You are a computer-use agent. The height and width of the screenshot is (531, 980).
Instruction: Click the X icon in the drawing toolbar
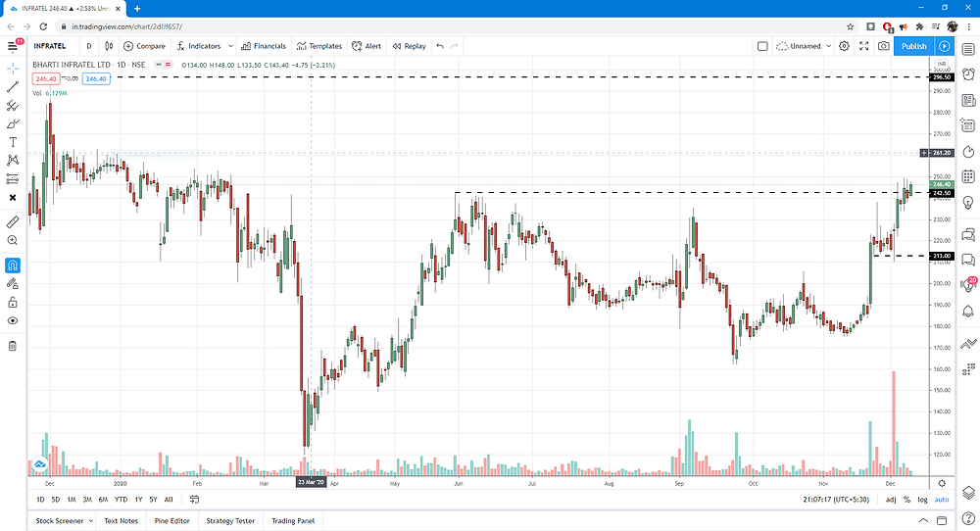pos(13,197)
